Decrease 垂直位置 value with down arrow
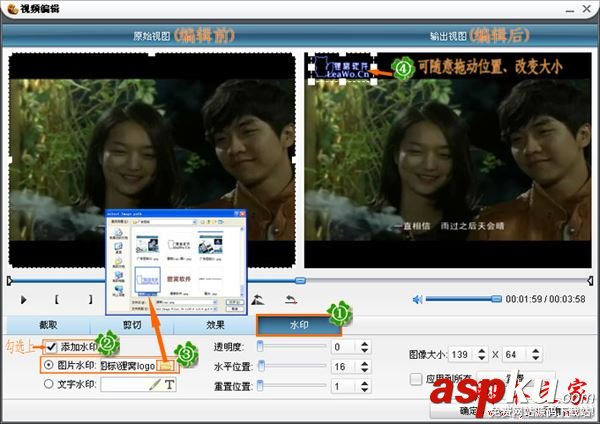 365,390
